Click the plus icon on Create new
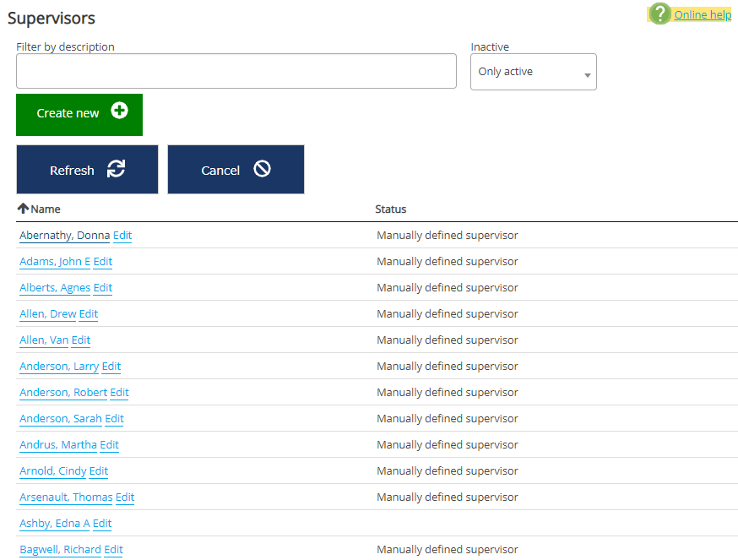738x560 pixels. pos(120,111)
